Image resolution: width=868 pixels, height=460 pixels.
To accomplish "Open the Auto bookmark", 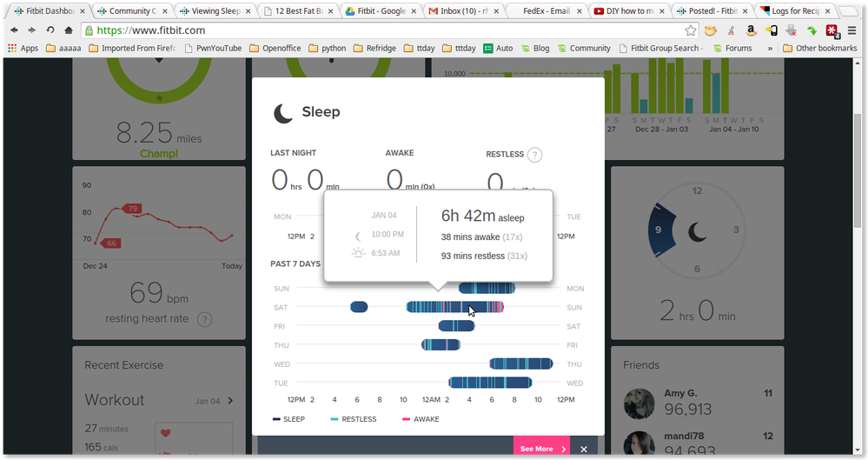I will (498, 48).
